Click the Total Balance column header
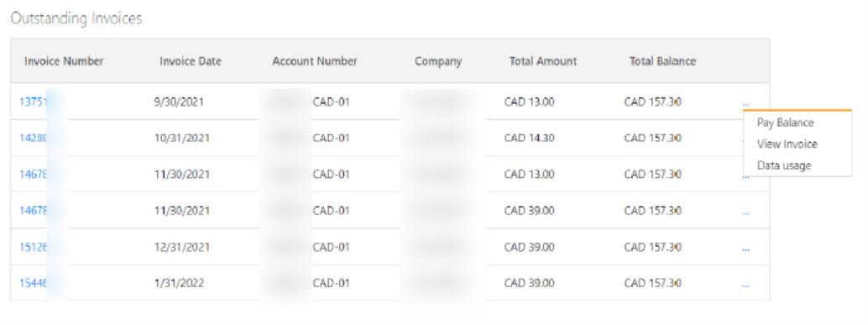Screen dimensions: 868x325 662,61
